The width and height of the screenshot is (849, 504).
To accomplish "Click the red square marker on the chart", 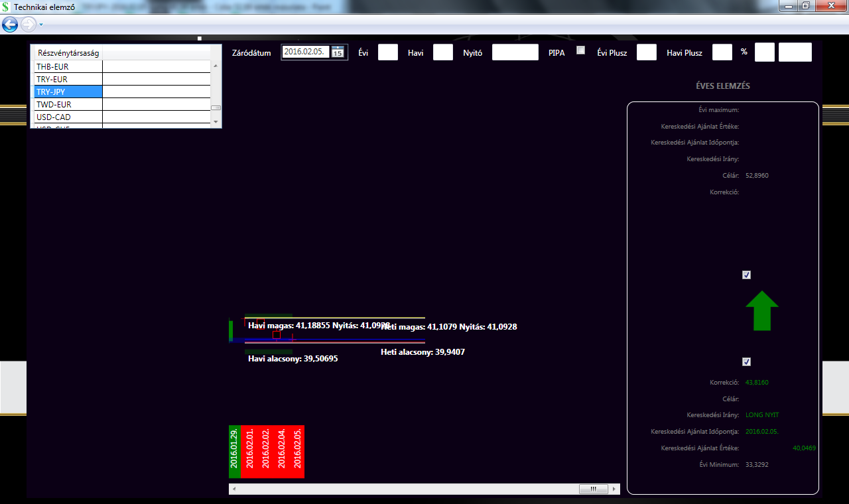I will coord(277,335).
